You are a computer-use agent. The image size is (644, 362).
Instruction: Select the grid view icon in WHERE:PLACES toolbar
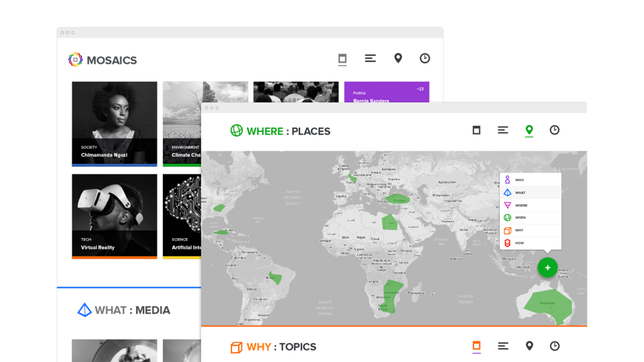point(476,130)
